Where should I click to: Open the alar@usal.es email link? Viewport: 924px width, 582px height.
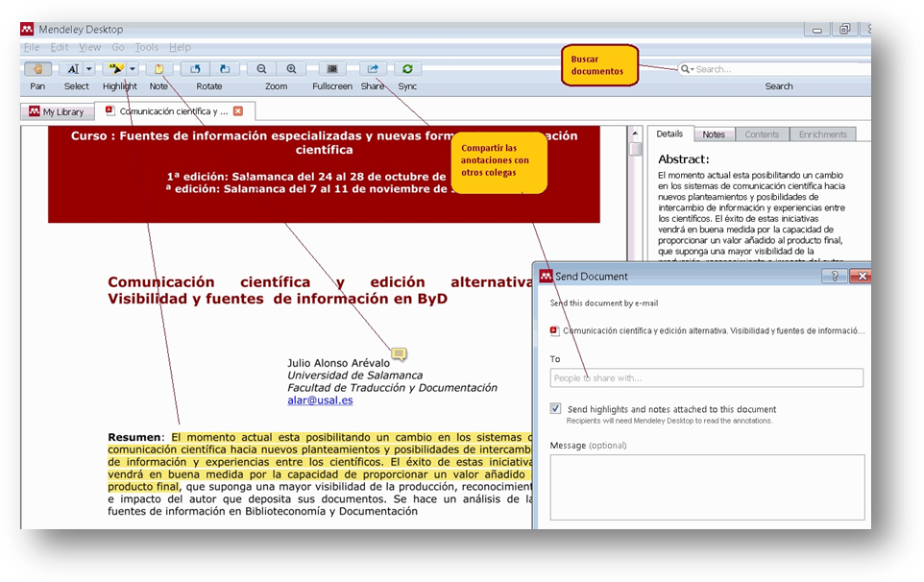[320, 400]
